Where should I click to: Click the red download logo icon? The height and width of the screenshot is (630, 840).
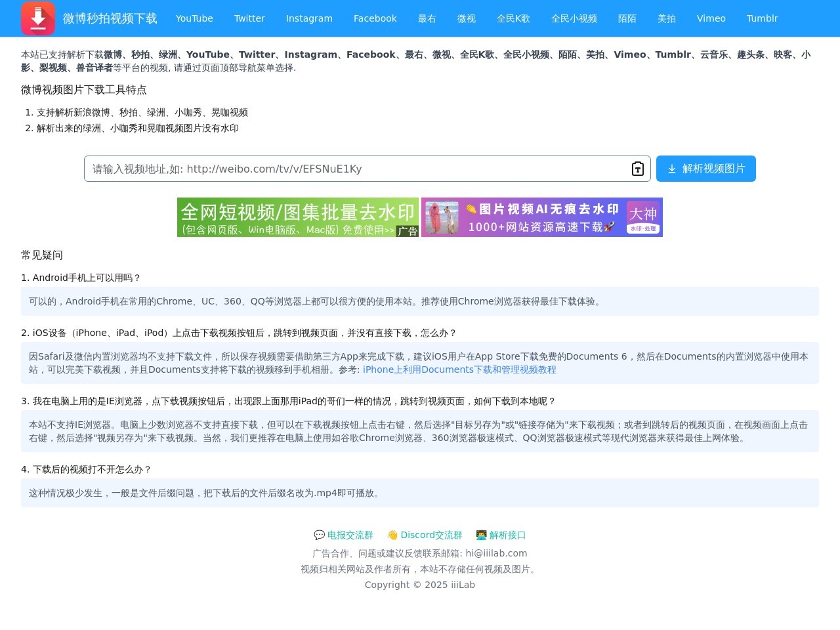tap(38, 18)
